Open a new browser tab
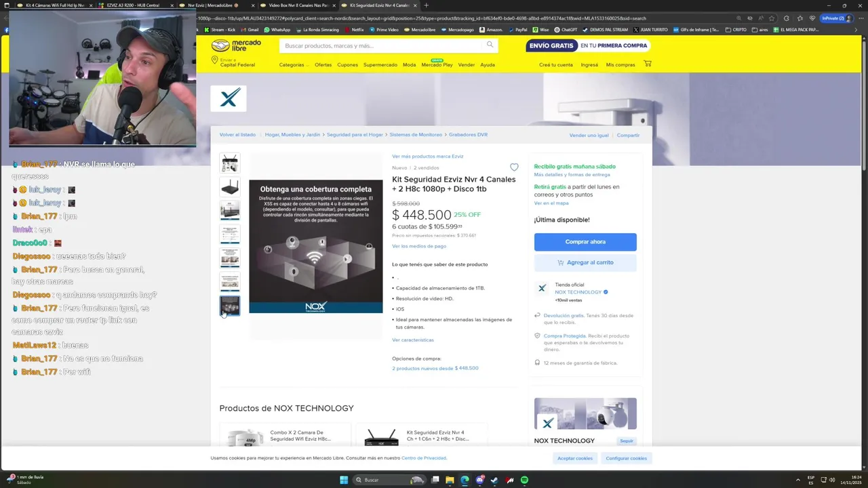Screen dimensions: 868x488 [x=427, y=5]
